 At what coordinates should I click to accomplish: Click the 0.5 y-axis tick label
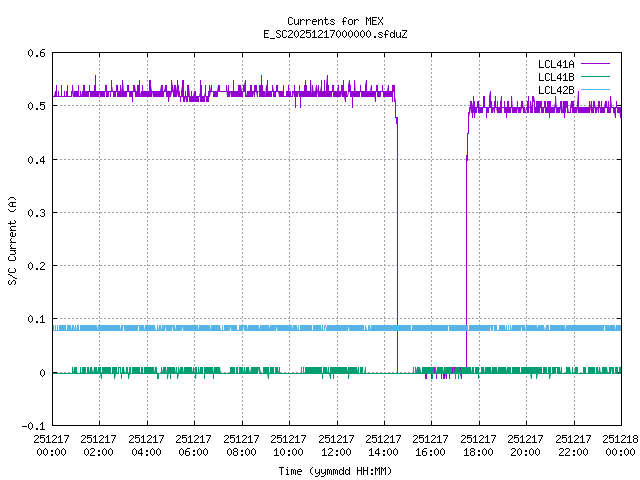36,106
